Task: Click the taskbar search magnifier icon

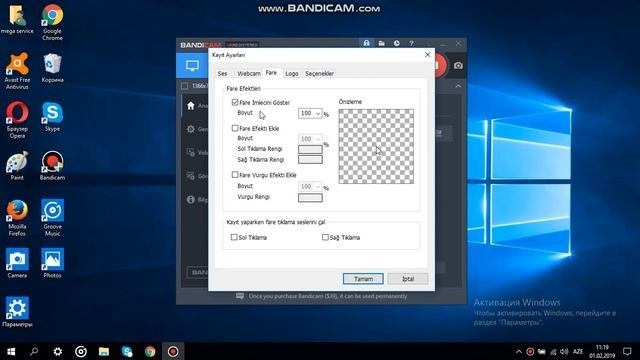Action: pyautogui.click(x=34, y=351)
